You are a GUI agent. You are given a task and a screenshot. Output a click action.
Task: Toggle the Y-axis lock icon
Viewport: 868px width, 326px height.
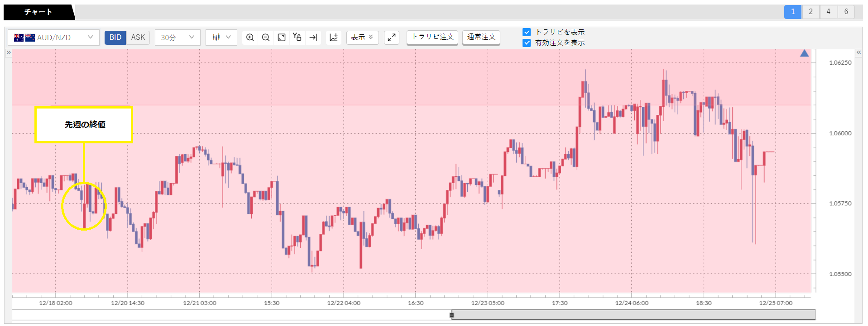(297, 38)
